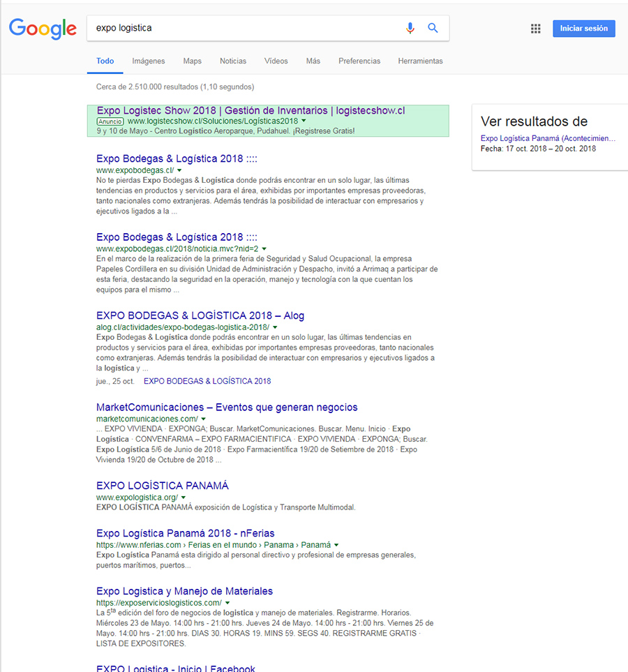Open EXPO BODEGAS & LOGÍSTICA 2018 – Alog result
Image resolution: width=628 pixels, height=672 pixels.
[x=200, y=315]
